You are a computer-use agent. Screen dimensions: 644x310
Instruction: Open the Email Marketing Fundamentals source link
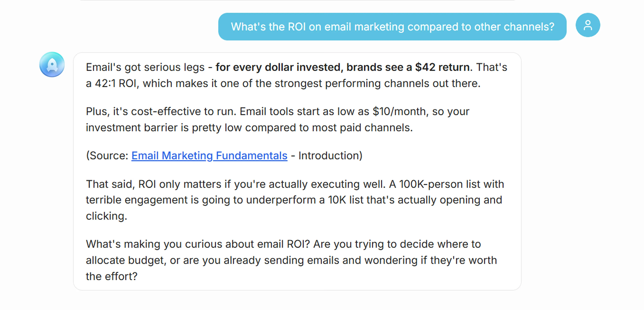[x=209, y=155]
